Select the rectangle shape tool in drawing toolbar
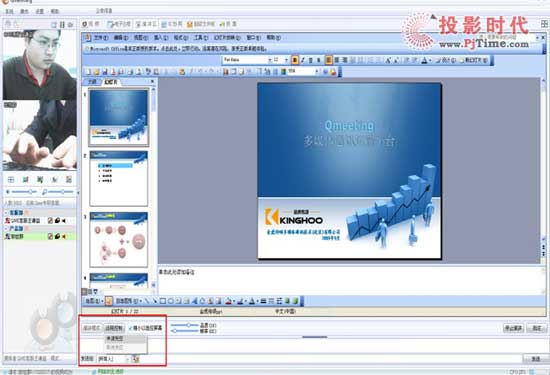 (163, 301)
